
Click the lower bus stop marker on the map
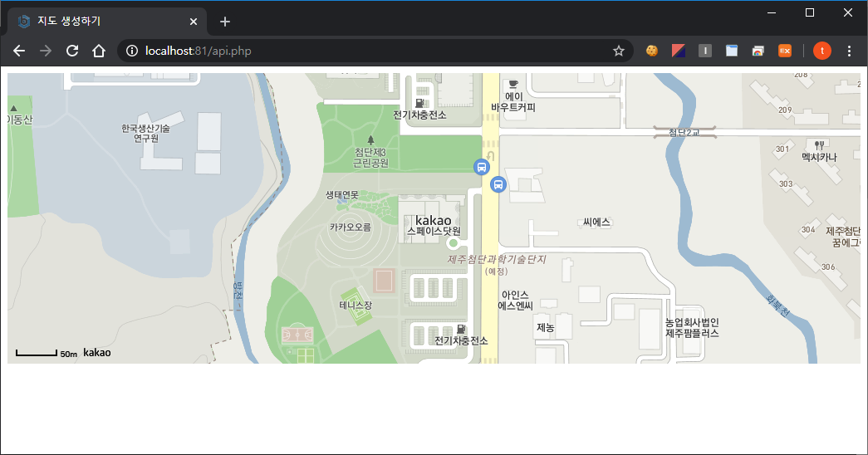498,184
